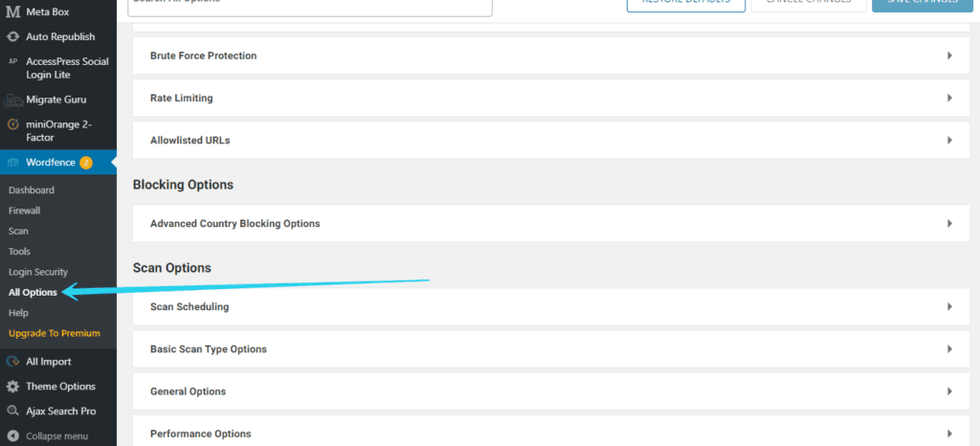This screenshot has height=446, width=980.
Task: Click the Theme Options gear icon
Action: tap(12, 387)
